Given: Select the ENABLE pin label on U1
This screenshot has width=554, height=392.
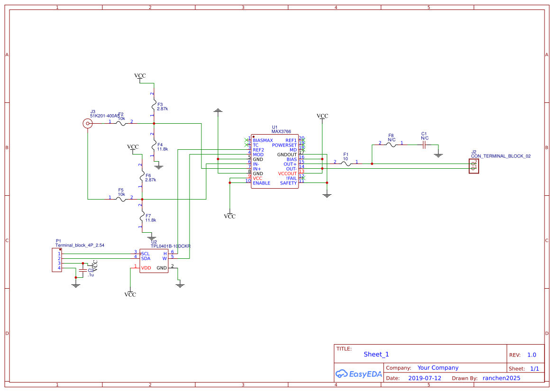Looking at the screenshot, I should tap(261, 183).
